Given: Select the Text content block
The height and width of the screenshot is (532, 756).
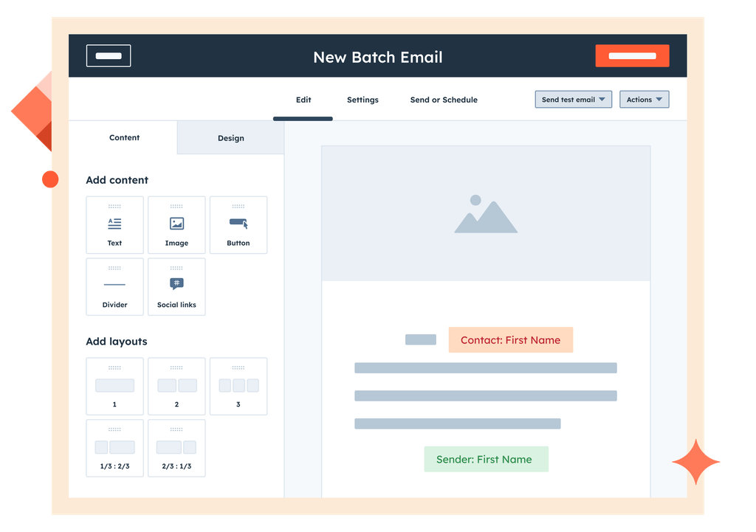Looking at the screenshot, I should [x=114, y=225].
